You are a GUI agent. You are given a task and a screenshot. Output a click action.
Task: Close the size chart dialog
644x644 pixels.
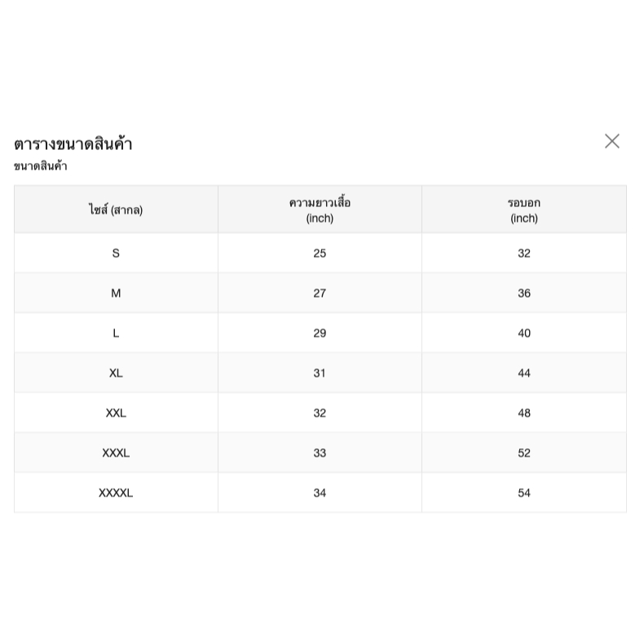point(612,141)
